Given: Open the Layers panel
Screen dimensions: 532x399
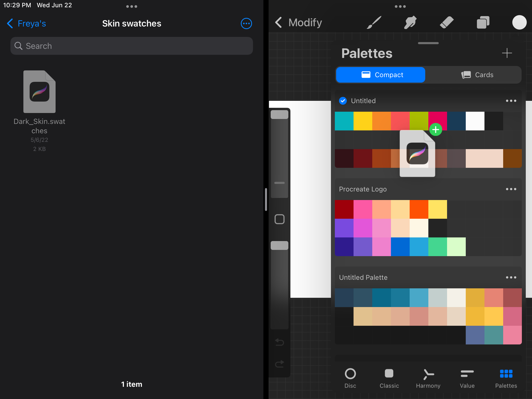Looking at the screenshot, I should [483, 22].
